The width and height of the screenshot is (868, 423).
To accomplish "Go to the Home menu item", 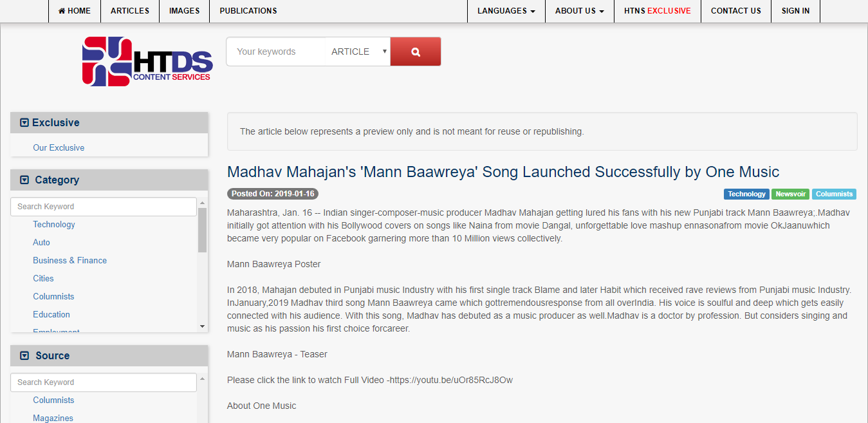I will point(75,11).
